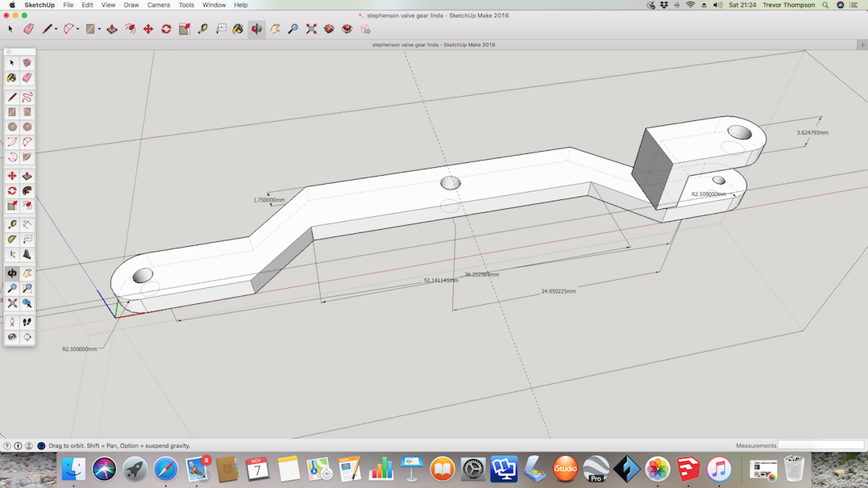Select the Follow Me tool in the palette
This screenshot has width=868, height=488.
(x=27, y=190)
